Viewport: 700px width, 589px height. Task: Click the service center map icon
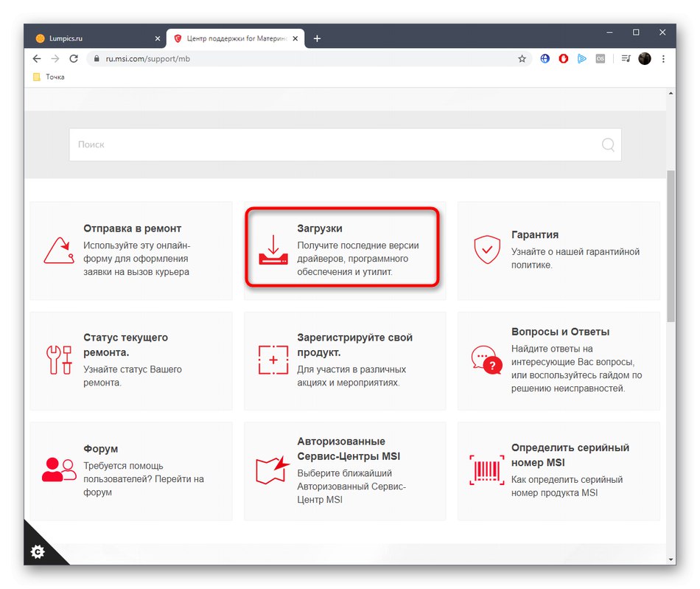click(273, 470)
